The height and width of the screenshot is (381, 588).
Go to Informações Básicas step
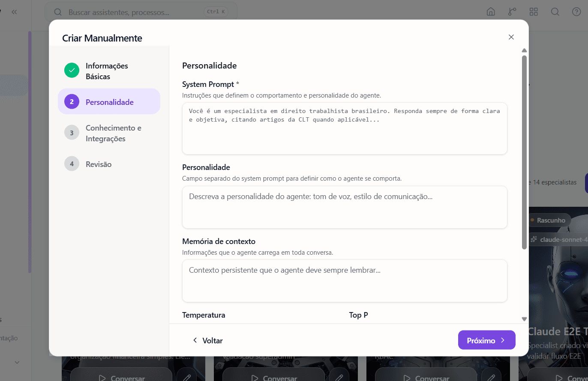coord(109,71)
